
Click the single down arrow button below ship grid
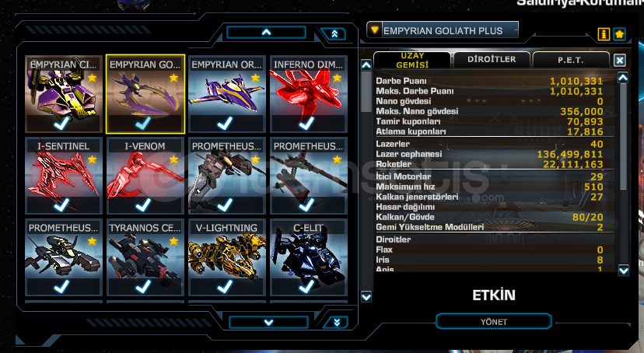tap(268, 322)
